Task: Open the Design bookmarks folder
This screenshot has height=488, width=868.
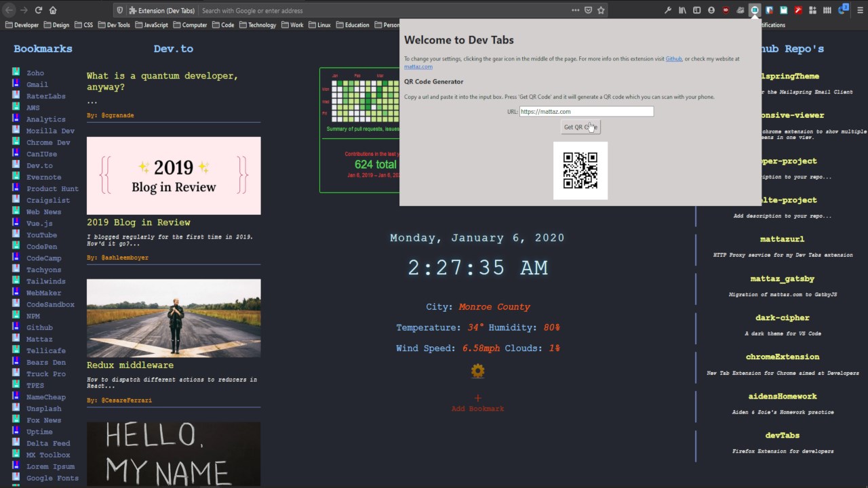Action: coord(56,25)
